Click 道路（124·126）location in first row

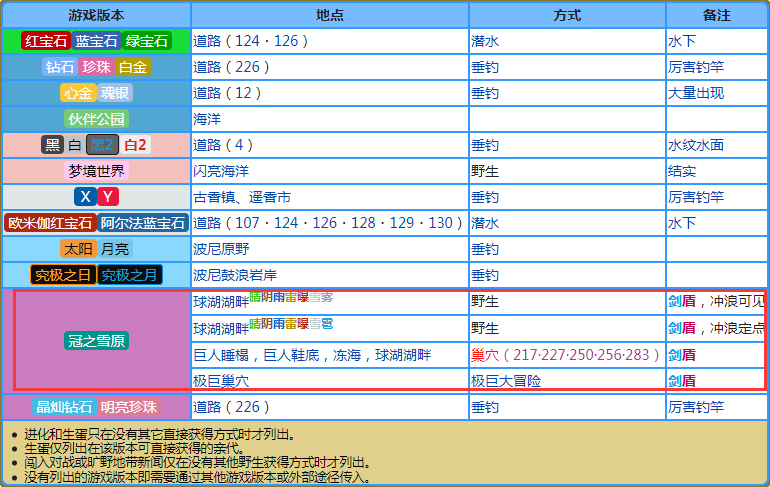coord(250,41)
